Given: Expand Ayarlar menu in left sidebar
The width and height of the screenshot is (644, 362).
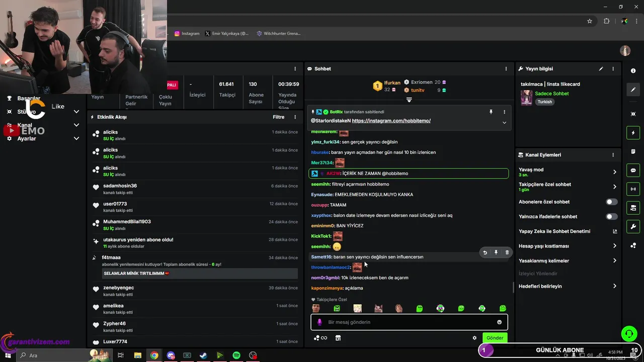Looking at the screenshot, I should pyautogui.click(x=76, y=138).
